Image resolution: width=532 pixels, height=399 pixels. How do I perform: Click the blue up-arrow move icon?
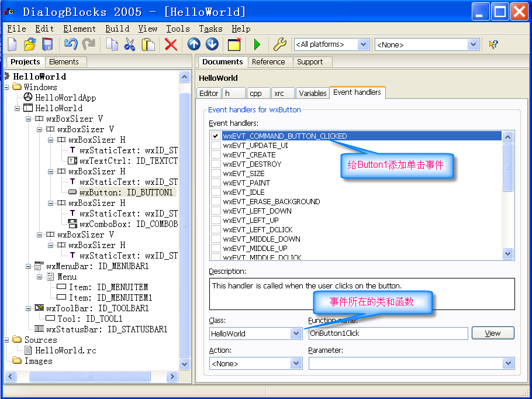[193, 44]
